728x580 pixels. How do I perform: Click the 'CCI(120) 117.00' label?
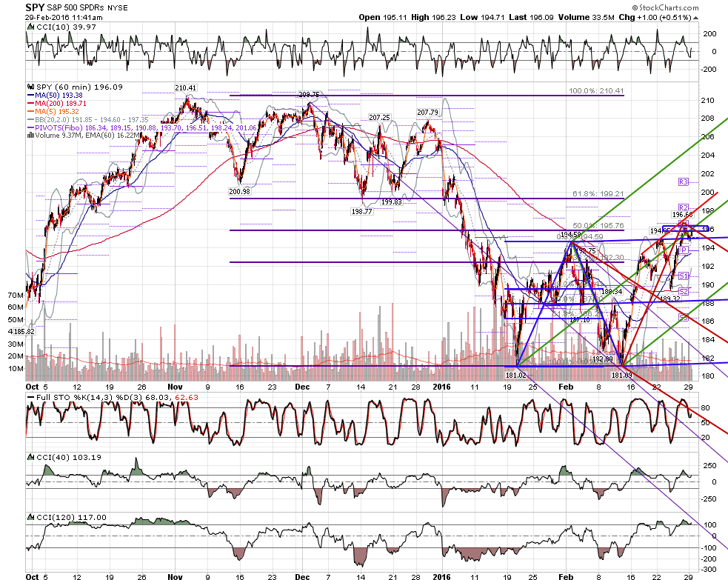pyautogui.click(x=71, y=517)
